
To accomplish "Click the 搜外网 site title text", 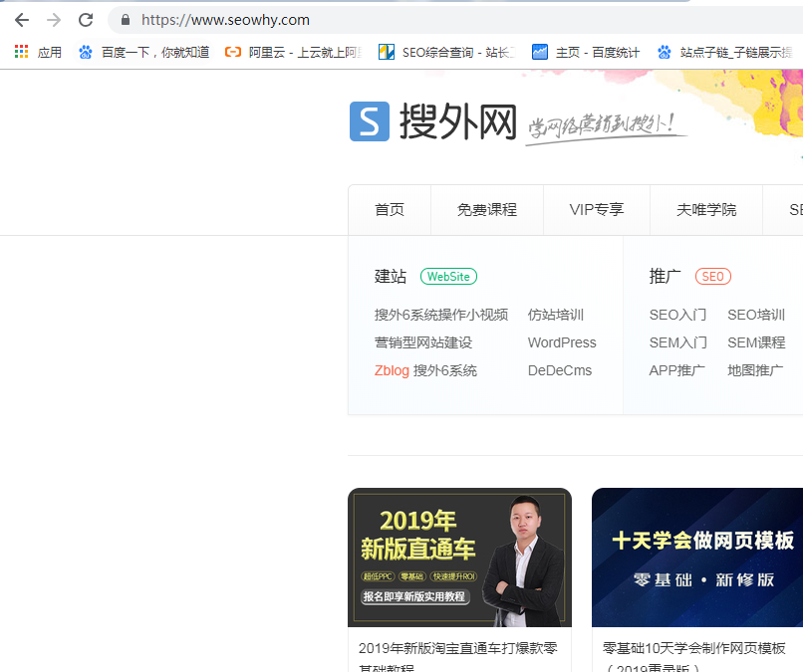I will [x=458, y=121].
